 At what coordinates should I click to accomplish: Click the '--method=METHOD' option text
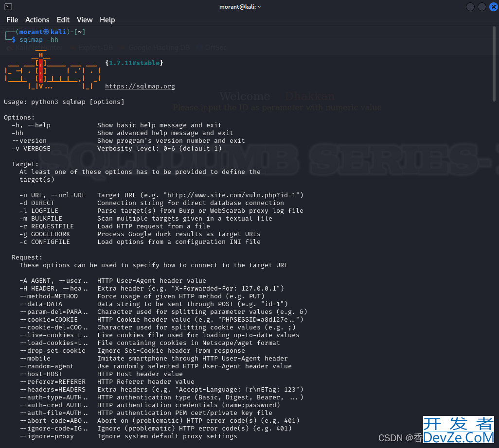[49, 296]
